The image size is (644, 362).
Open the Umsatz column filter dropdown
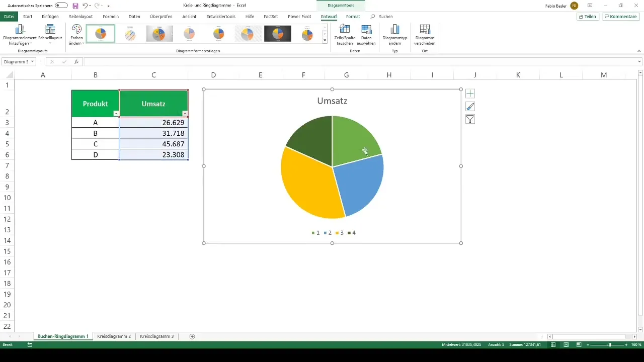pos(185,114)
